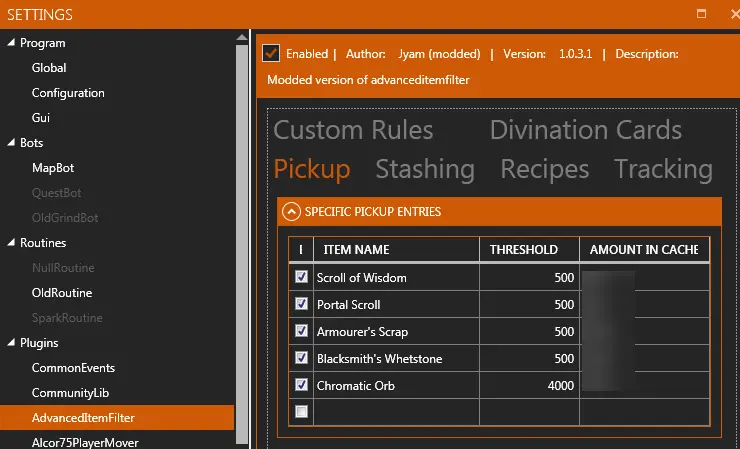Open the Custom Rules tab
This screenshot has height=449, width=740.
tap(353, 130)
